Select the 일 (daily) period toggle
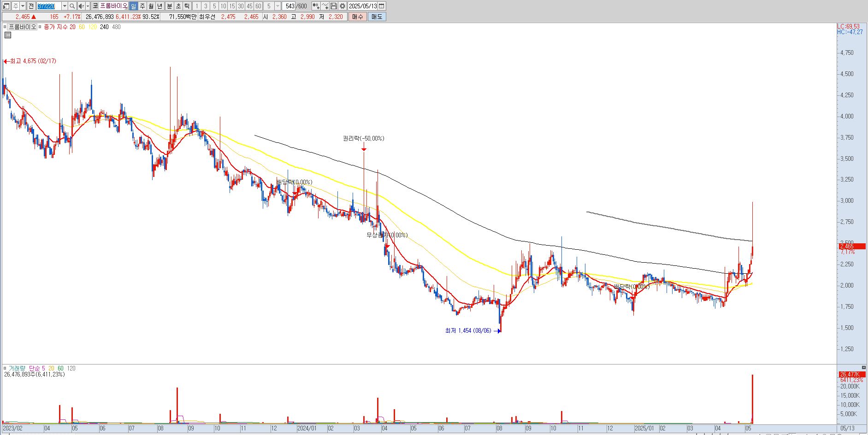 [133, 6]
